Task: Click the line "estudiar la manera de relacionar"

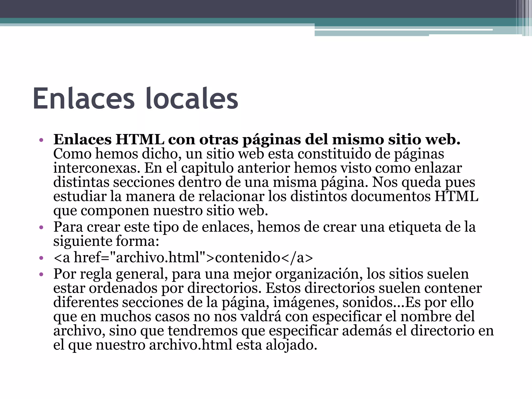Action: [266, 196]
